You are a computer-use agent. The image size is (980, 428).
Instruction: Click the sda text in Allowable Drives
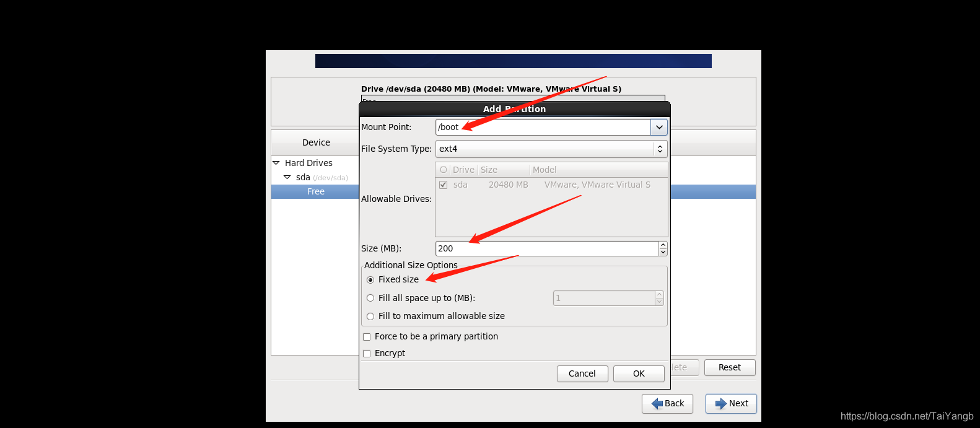[460, 185]
